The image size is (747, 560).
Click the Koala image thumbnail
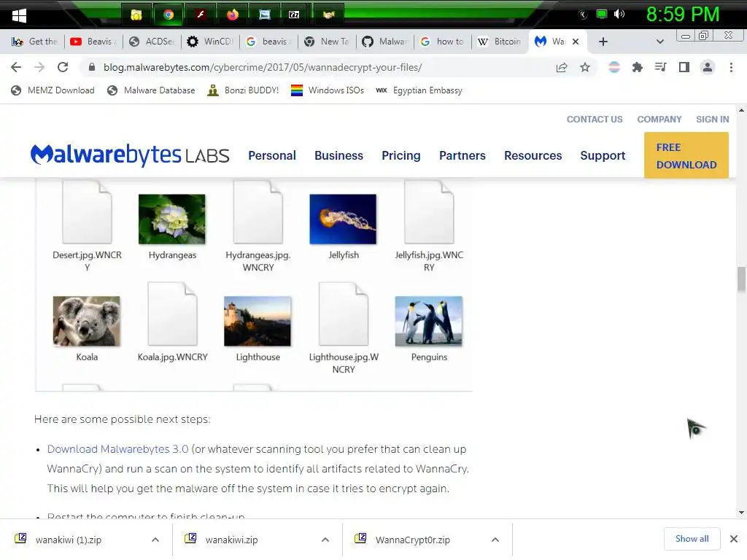click(87, 321)
